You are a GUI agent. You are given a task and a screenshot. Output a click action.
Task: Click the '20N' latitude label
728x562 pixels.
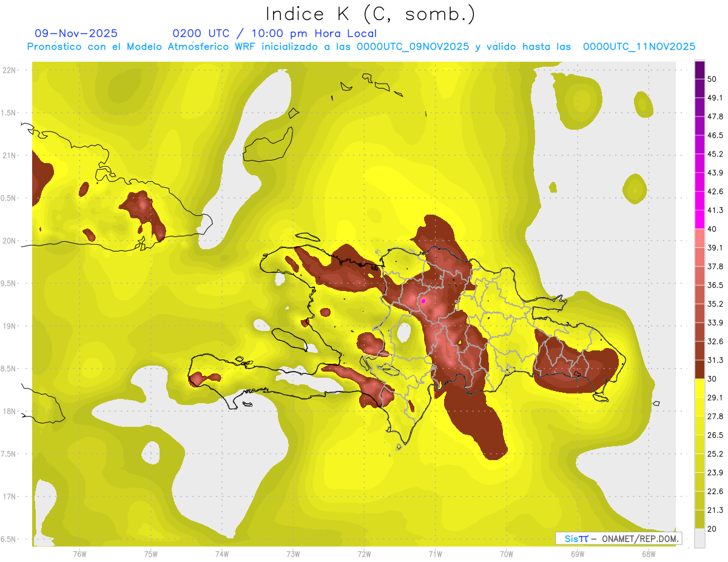coord(9,241)
